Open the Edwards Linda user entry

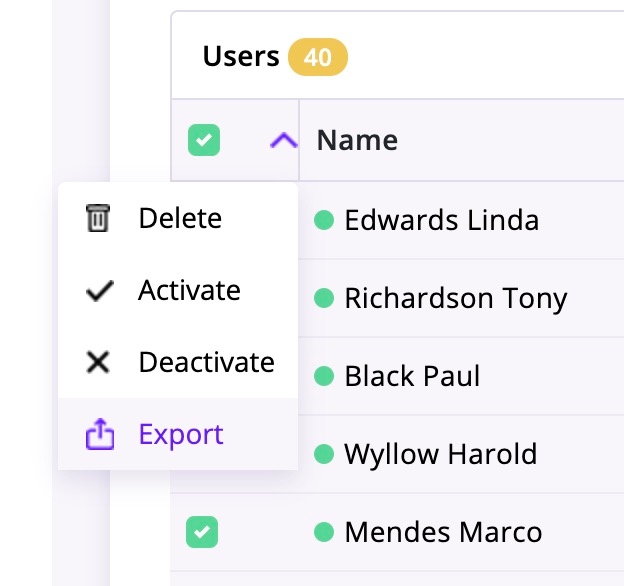[x=441, y=219]
